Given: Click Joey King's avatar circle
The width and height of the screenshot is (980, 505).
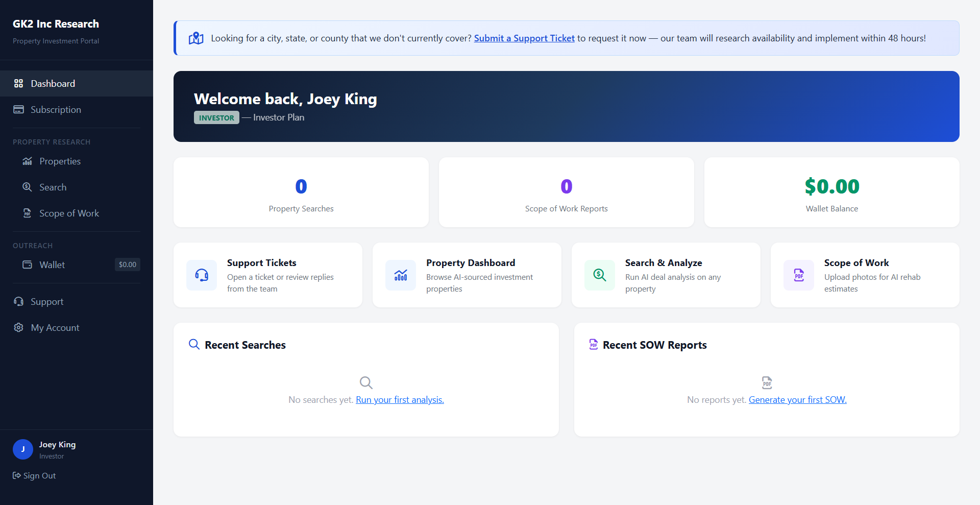Looking at the screenshot, I should 22,449.
